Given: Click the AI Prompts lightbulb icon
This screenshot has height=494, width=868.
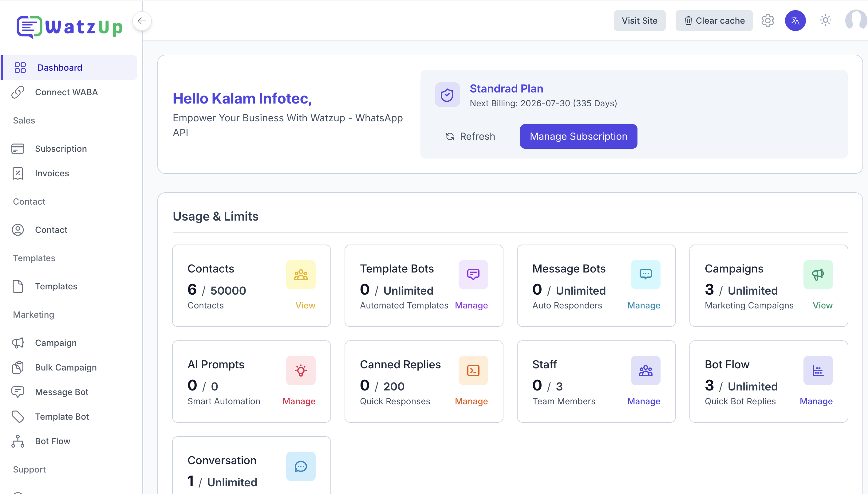Looking at the screenshot, I should coord(301,370).
